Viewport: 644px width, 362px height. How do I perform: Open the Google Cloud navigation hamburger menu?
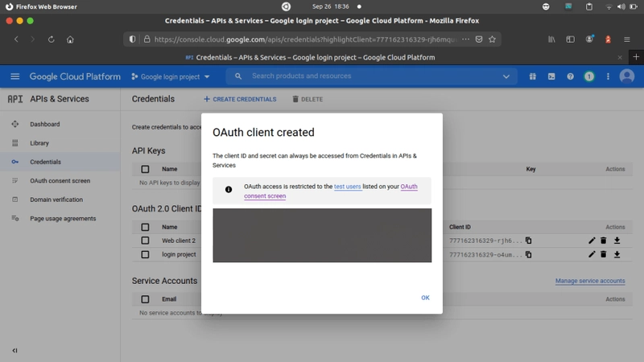click(14, 76)
